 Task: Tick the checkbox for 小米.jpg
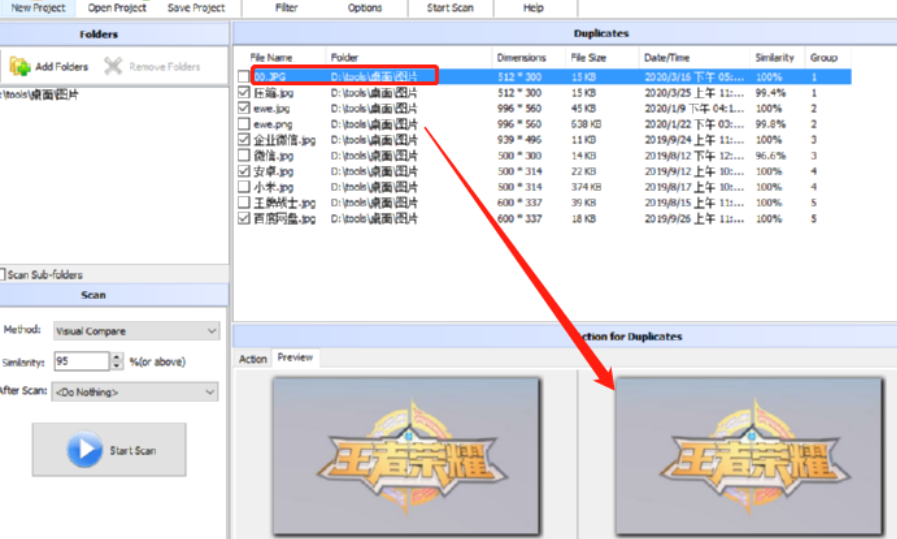pos(244,187)
